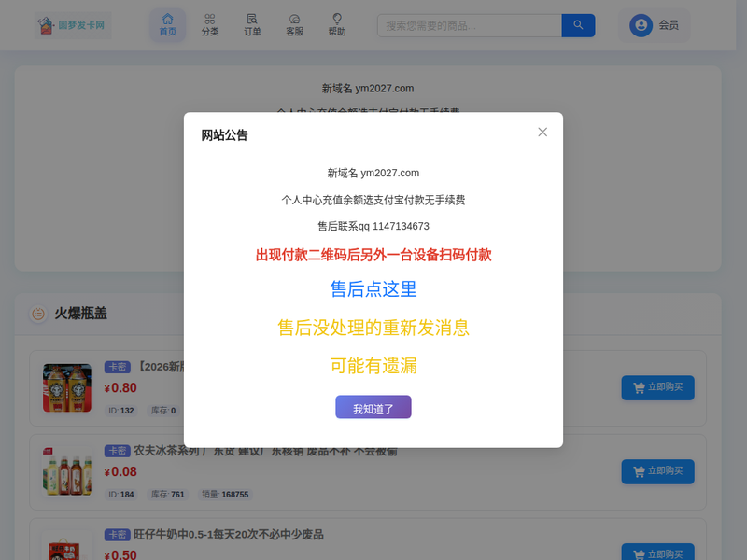The height and width of the screenshot is (560, 747).
Task: Click the 库存: 761 label
Action: point(168,495)
